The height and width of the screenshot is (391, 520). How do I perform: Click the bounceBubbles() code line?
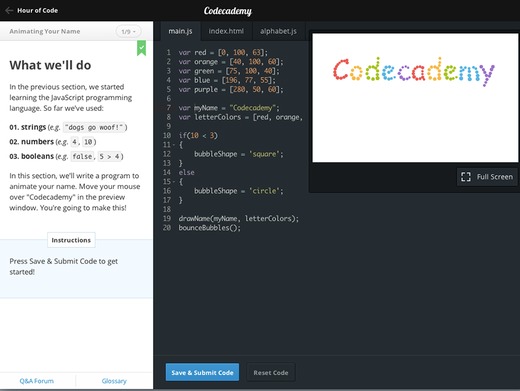(209, 228)
